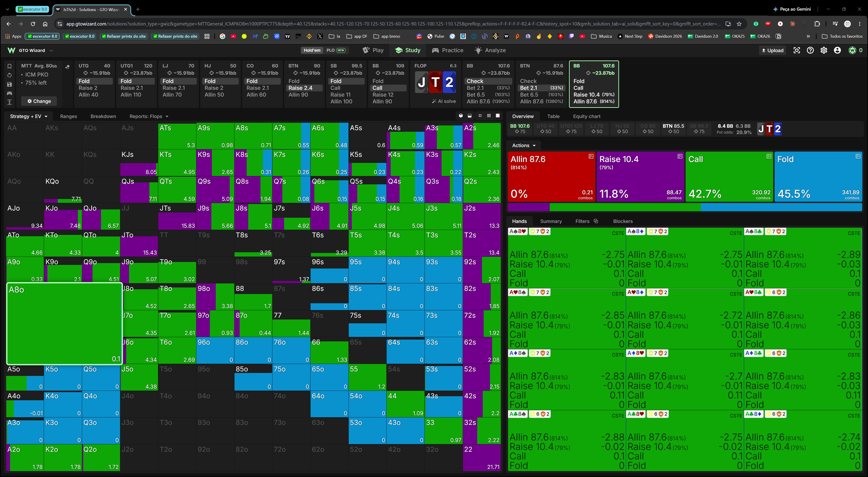
Task: Expand the Actions dropdown in overview panel
Action: pyautogui.click(x=524, y=146)
